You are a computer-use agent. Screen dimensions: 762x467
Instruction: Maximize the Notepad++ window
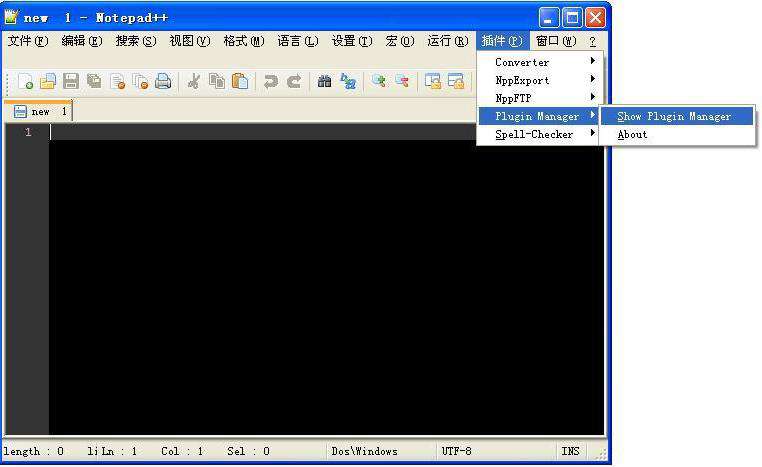point(572,18)
